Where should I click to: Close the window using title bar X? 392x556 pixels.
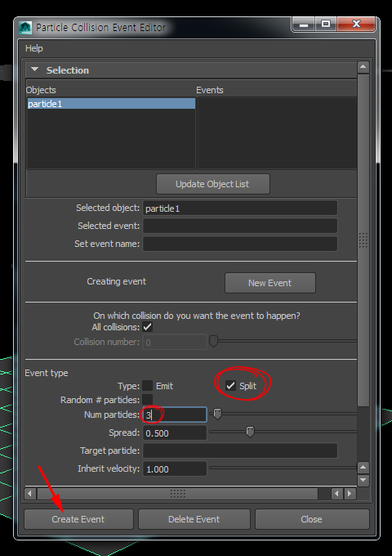point(356,25)
